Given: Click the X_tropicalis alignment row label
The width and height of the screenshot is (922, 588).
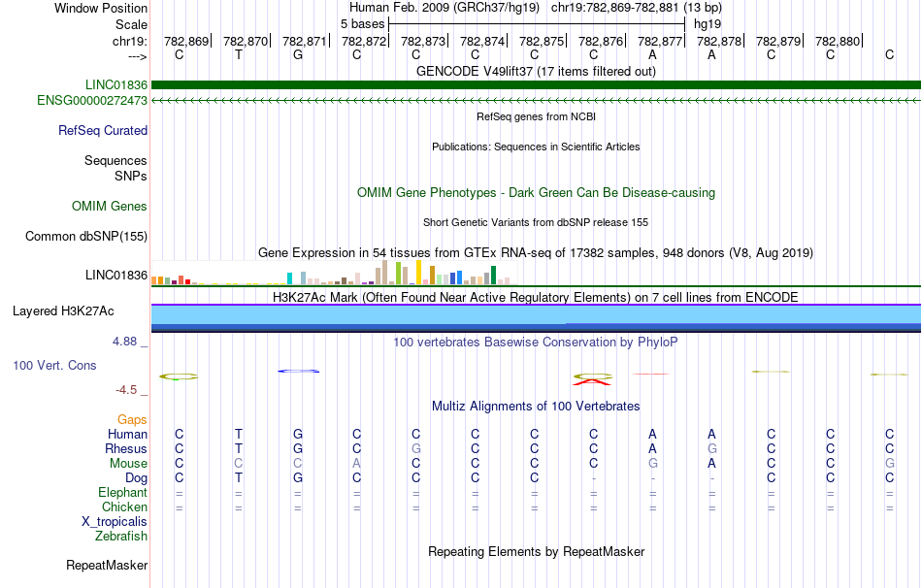Looking at the screenshot, I should point(115,522).
